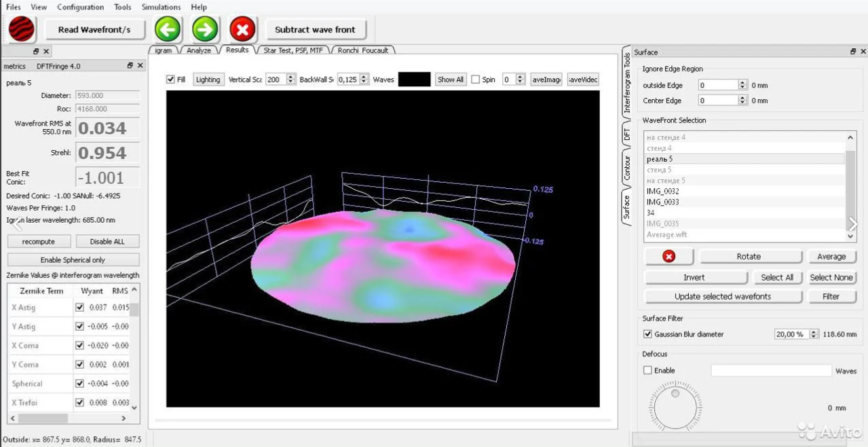Adjust the outside Edge spinner arrows

pos(742,85)
